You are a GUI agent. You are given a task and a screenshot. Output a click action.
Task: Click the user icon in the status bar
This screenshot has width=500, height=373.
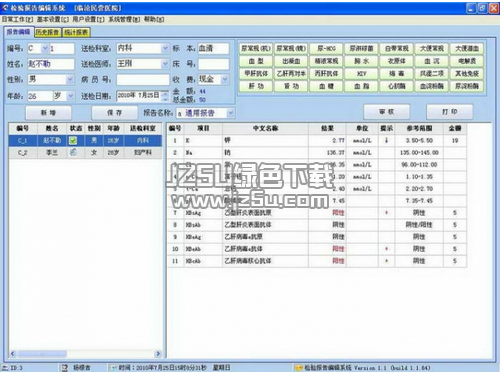65,367
